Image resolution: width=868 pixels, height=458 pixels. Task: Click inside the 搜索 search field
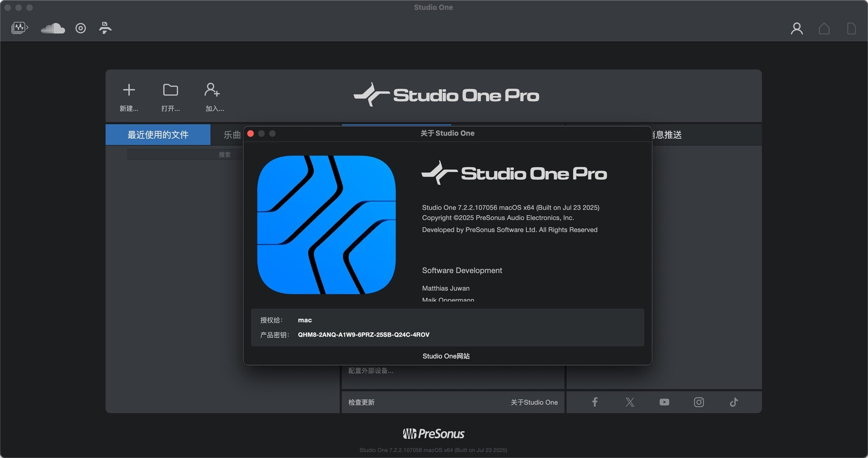[x=190, y=154]
